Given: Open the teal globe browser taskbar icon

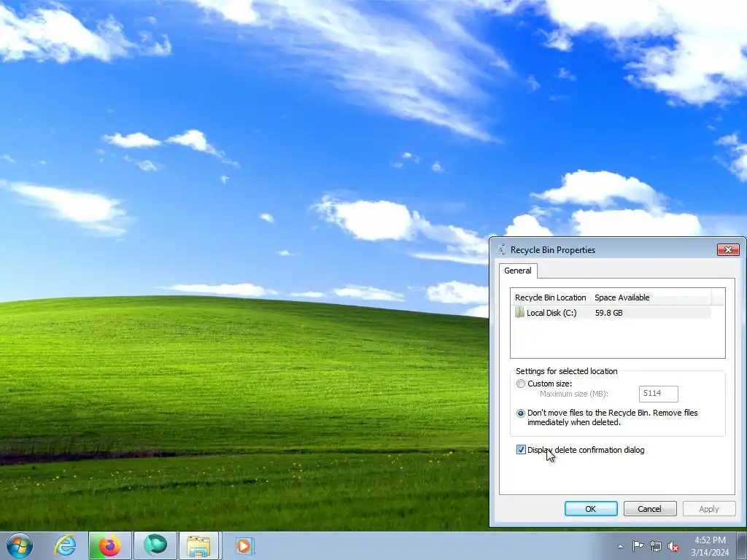Looking at the screenshot, I should point(155,545).
